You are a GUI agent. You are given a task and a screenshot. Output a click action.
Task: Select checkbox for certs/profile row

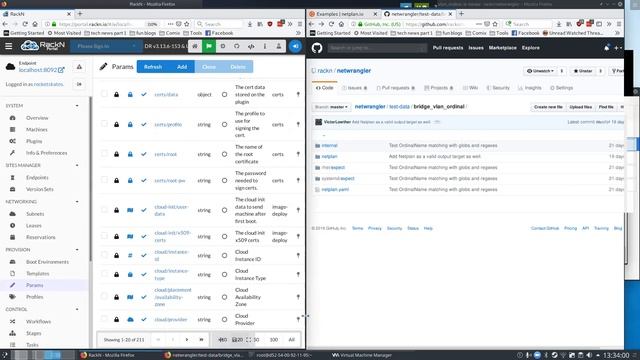(x=104, y=124)
